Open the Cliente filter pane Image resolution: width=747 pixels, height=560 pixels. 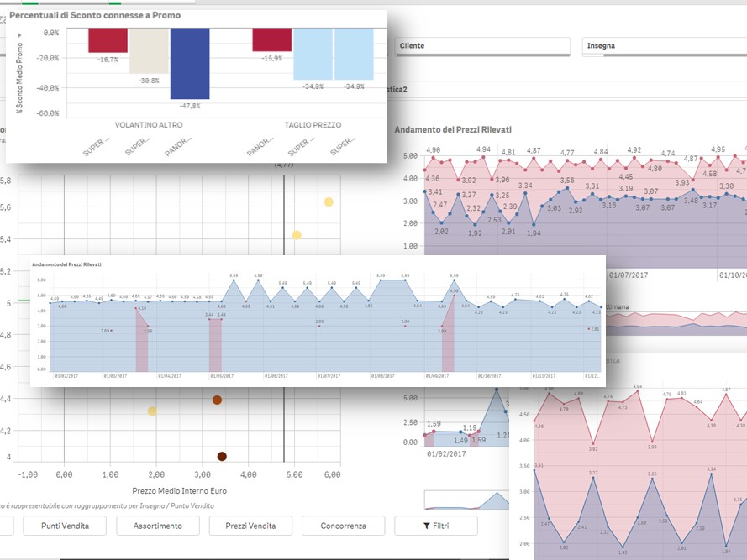pos(482,46)
